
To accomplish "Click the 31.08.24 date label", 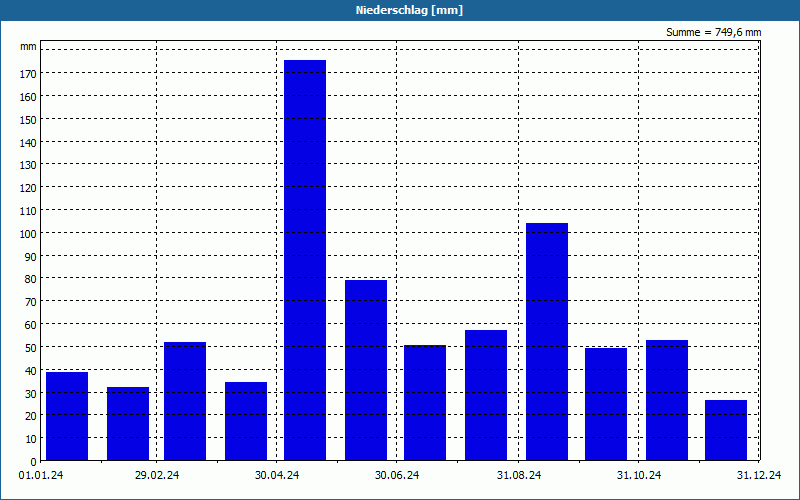I will tap(519, 476).
